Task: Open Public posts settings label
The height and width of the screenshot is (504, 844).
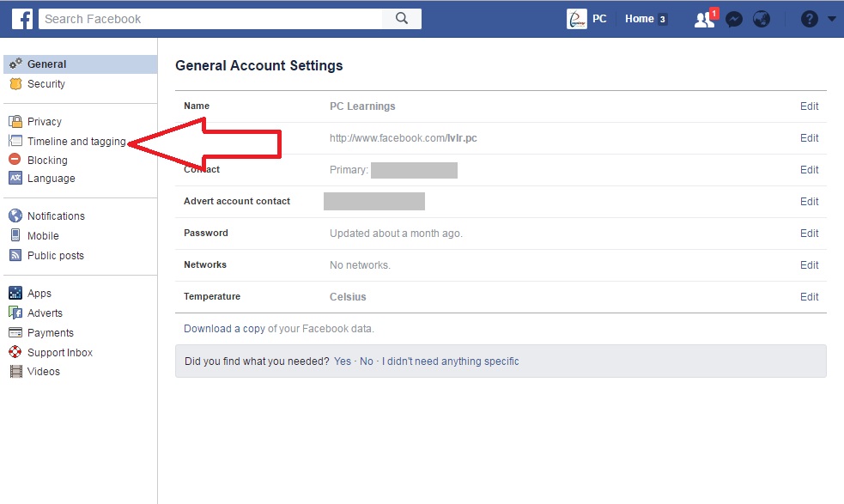Action: 56,256
